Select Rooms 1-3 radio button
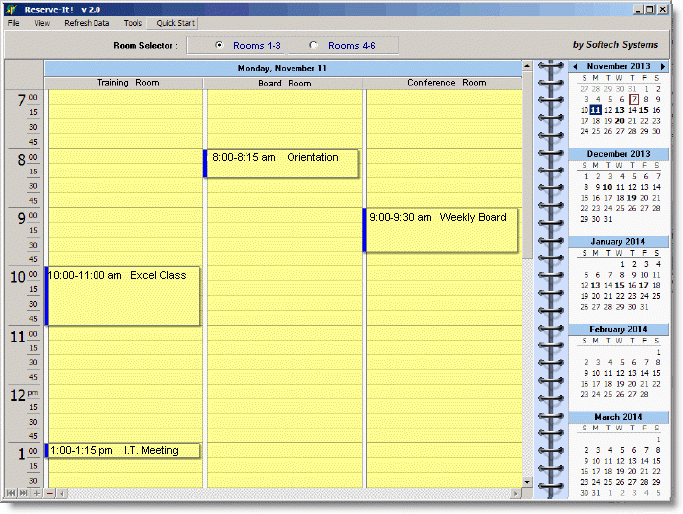Image resolution: width=683 pixels, height=514 pixels. (220, 45)
